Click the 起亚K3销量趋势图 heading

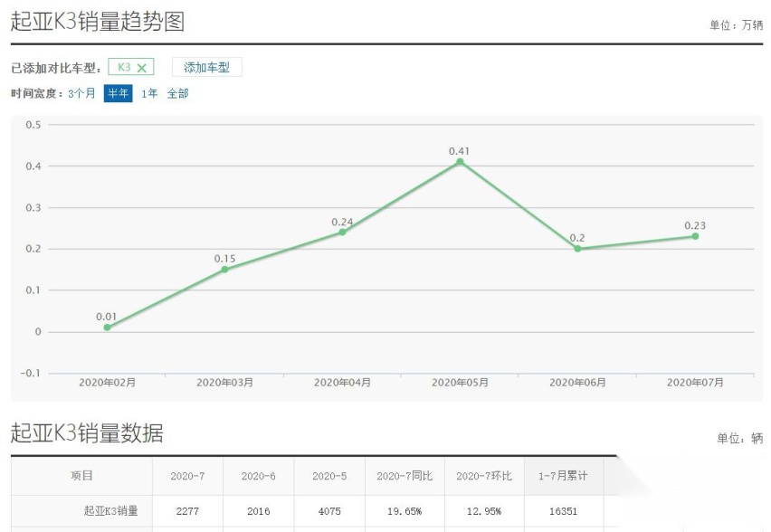click(98, 22)
